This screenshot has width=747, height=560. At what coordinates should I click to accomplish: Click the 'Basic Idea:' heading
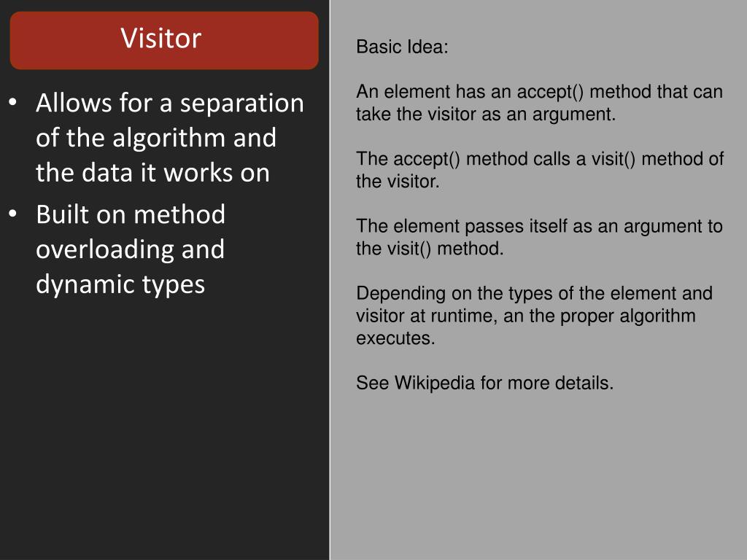pos(402,47)
